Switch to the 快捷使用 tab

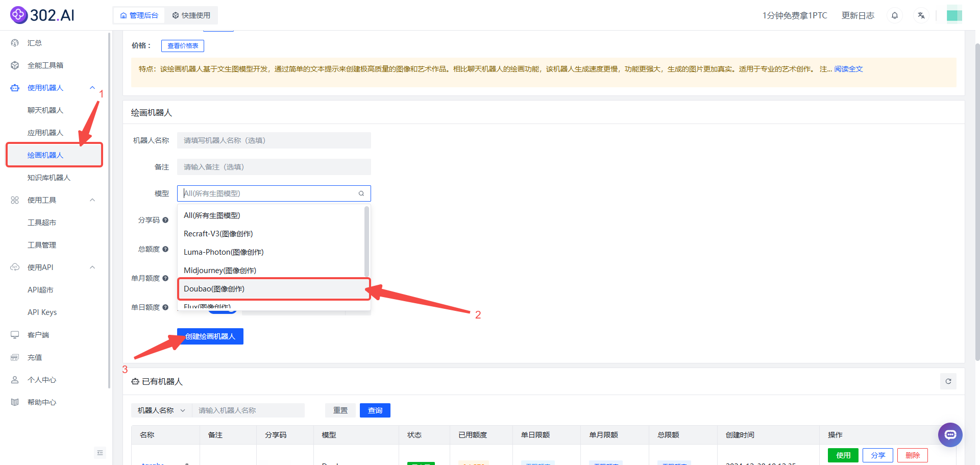[191, 15]
